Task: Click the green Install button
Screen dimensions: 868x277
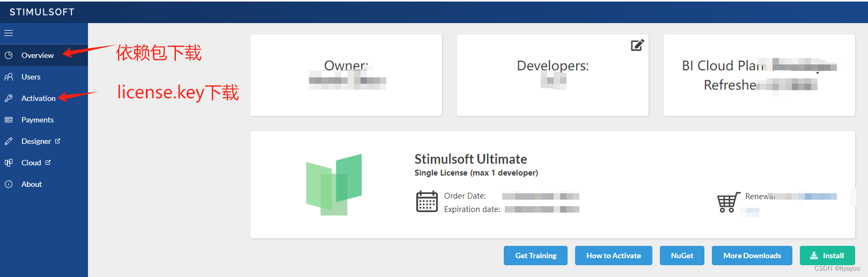Action: click(x=827, y=256)
